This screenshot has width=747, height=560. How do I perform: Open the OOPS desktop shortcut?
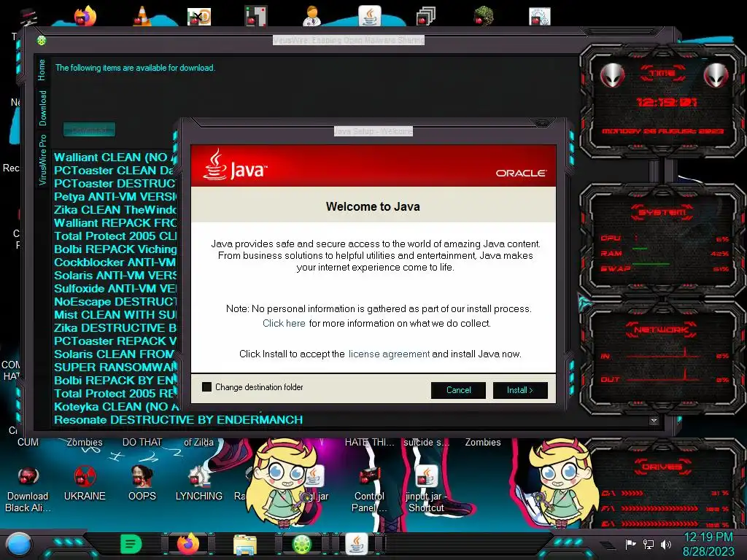pyautogui.click(x=142, y=484)
